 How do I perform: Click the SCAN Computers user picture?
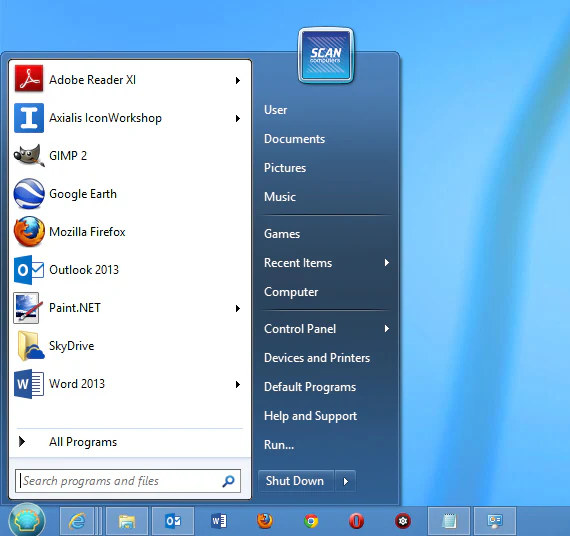pyautogui.click(x=326, y=55)
